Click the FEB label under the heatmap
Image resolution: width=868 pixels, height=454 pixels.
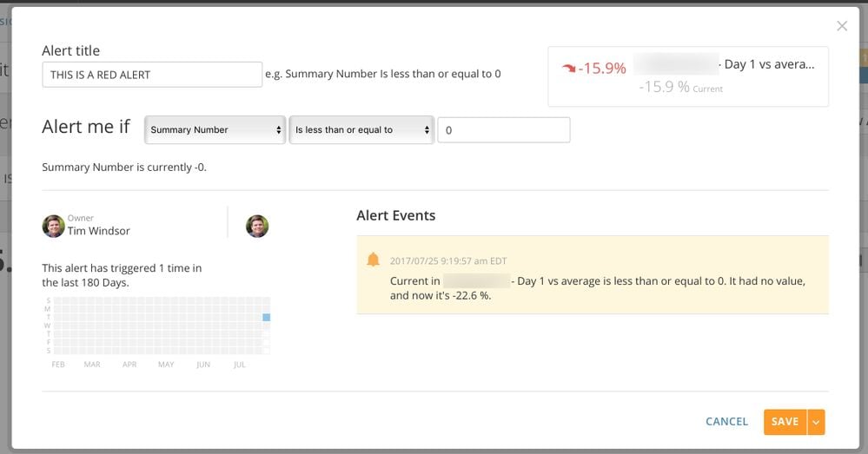58,365
